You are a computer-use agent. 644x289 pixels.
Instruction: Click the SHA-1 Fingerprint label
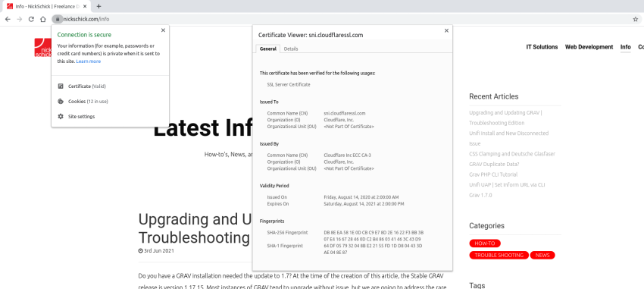[x=285, y=246]
